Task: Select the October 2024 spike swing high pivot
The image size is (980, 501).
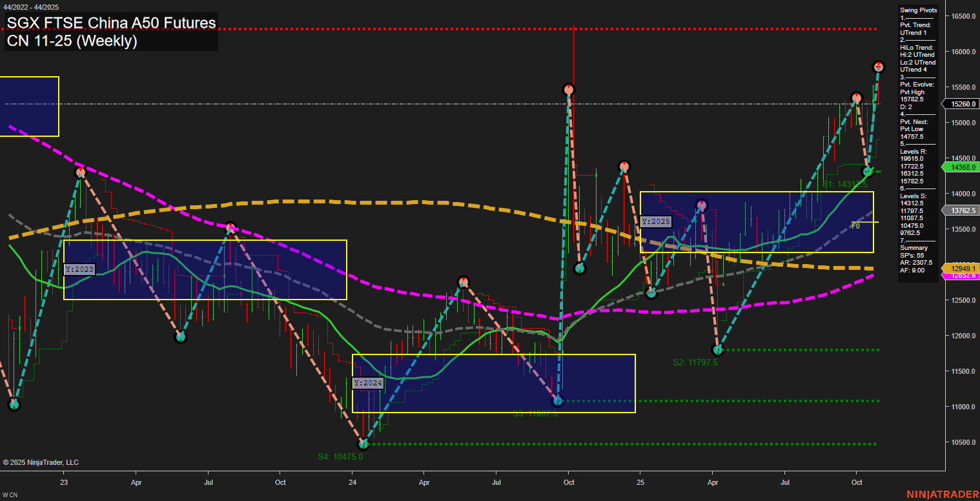Action: click(x=568, y=89)
